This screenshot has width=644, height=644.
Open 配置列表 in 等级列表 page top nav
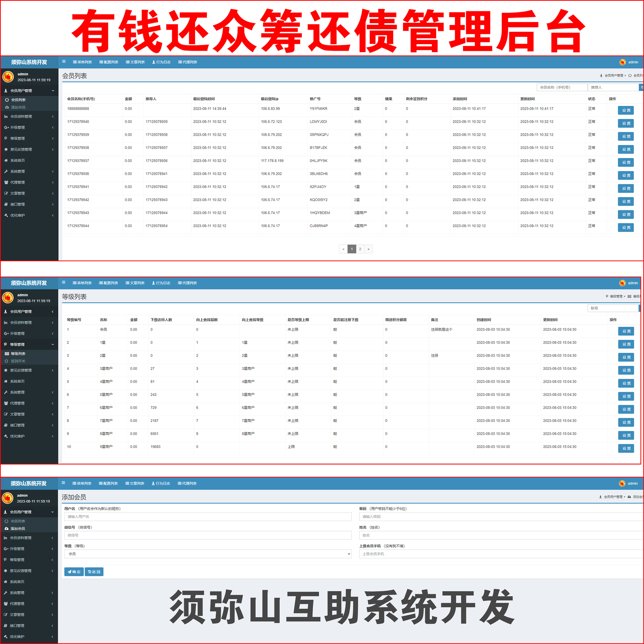coord(109,283)
